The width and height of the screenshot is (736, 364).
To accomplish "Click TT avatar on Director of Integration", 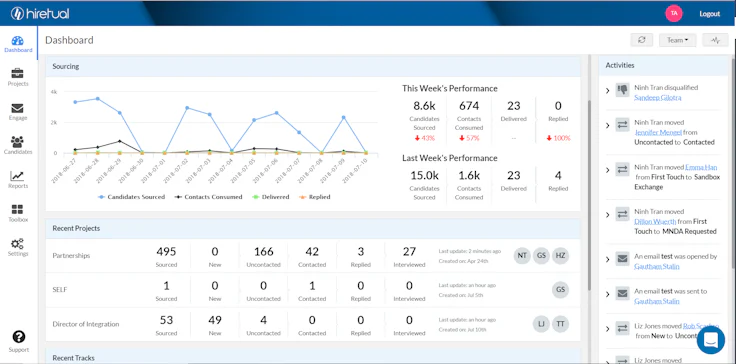I will (x=560, y=324).
